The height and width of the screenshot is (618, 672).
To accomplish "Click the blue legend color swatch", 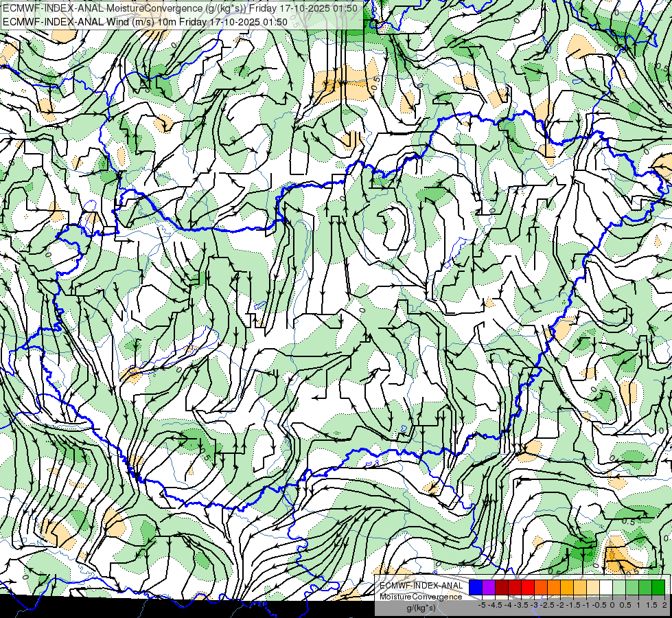I will (x=476, y=587).
